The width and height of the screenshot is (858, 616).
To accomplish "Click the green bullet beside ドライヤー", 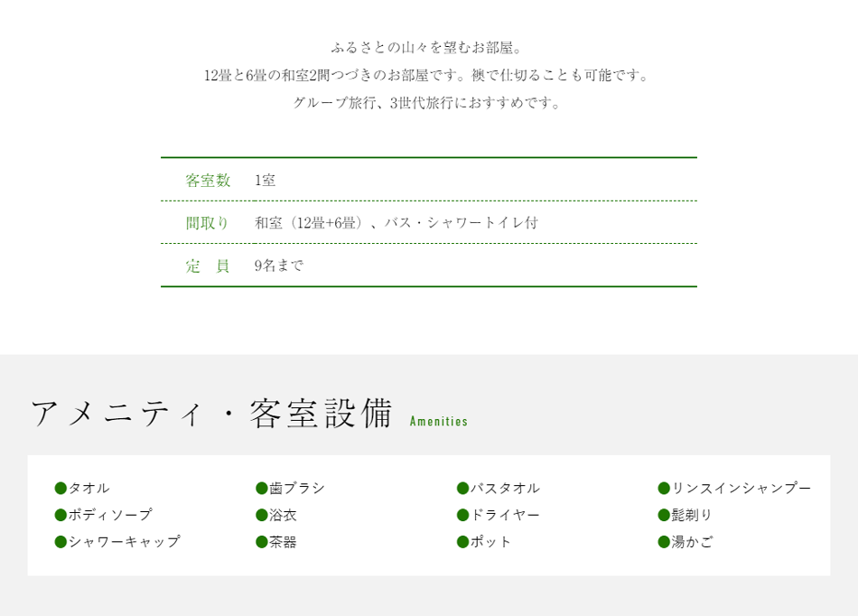I will tap(463, 515).
